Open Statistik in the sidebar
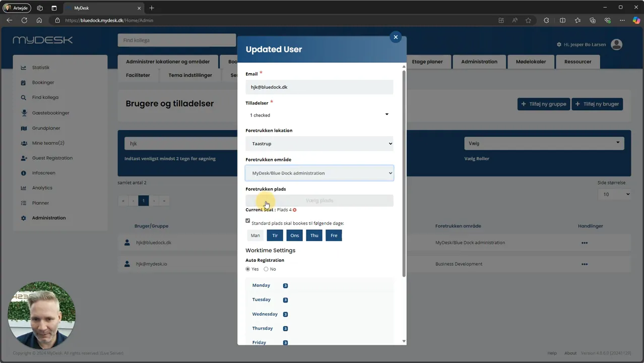This screenshot has width=644, height=363. click(41, 68)
